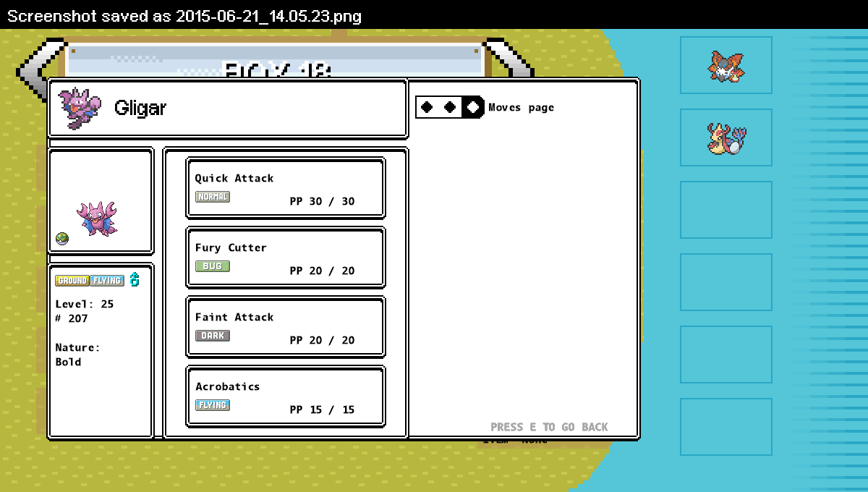868x492 pixels.
Task: Select the second party slot Pokémon
Action: [x=726, y=137]
